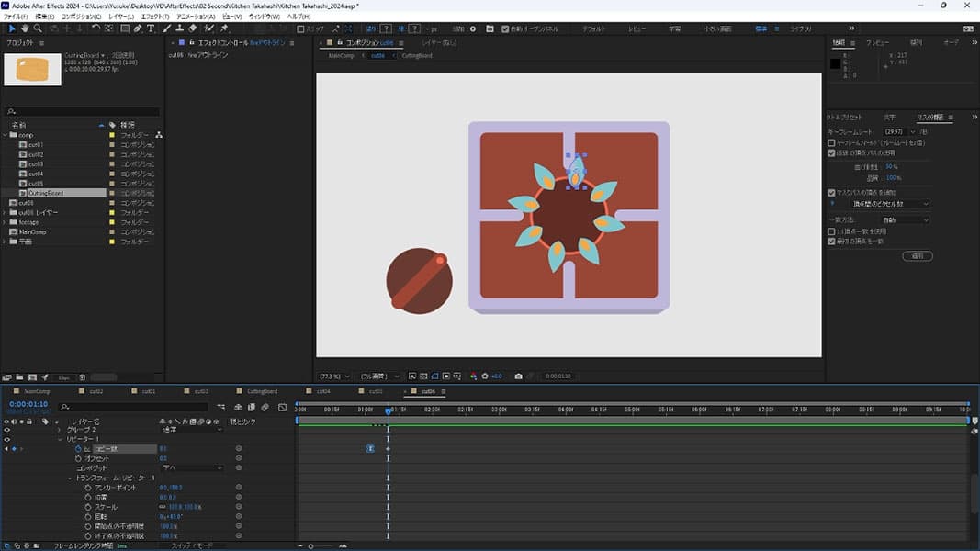The height and width of the screenshot is (551, 980).
Task: Toggle the スナップ checkbox in the toolbar
Action: tap(301, 28)
